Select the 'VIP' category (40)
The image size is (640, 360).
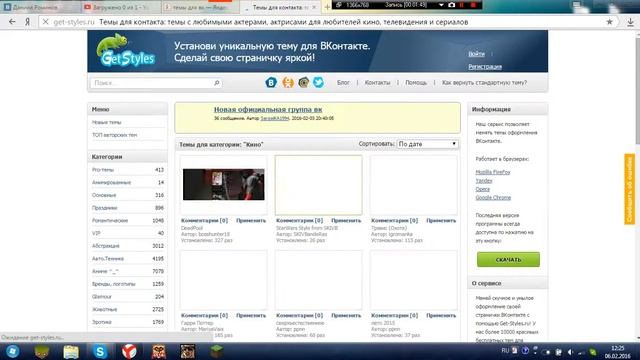point(128,233)
